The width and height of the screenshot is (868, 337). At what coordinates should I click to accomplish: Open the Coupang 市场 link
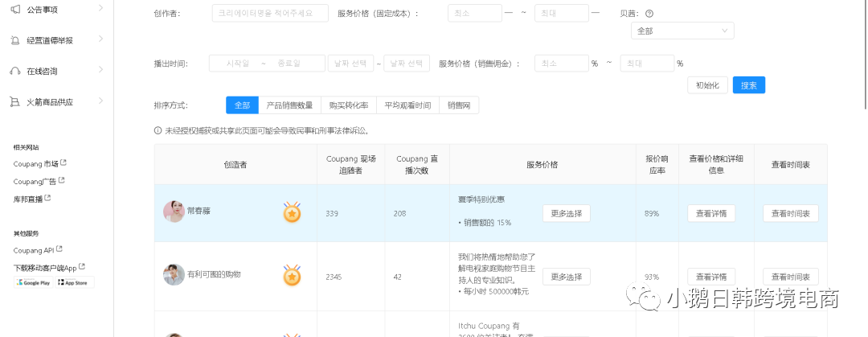(36, 164)
